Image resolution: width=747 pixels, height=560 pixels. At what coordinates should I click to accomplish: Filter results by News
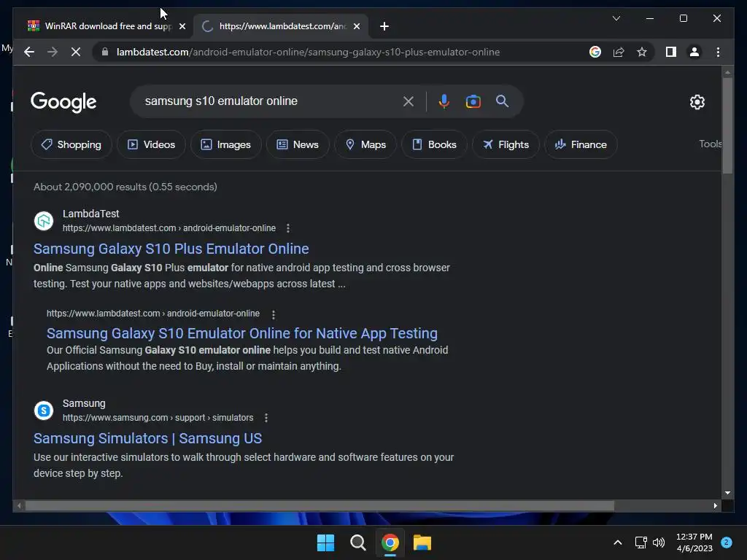pos(298,144)
